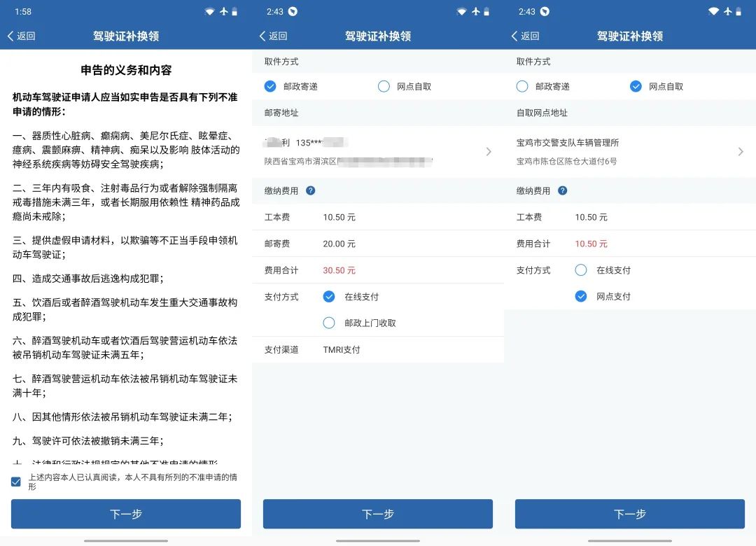This screenshot has height=546, width=756.
Task: Select the 网点自取 pickup option
Action: [636, 86]
